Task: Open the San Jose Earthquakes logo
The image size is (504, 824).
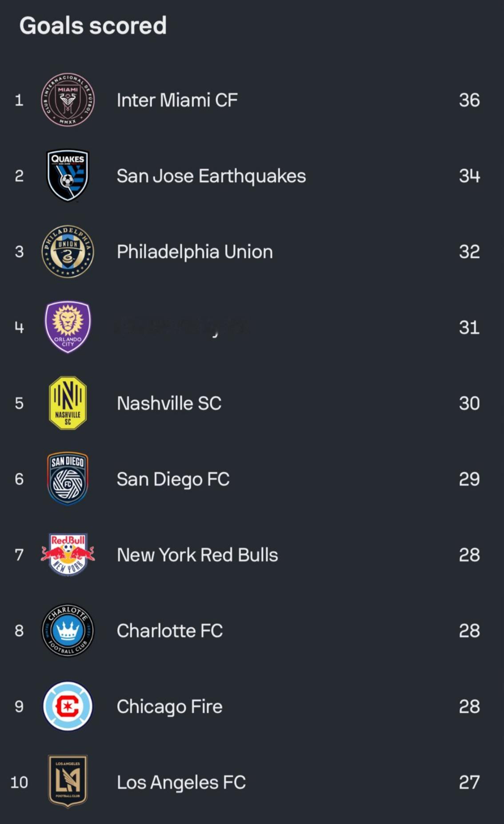Action: [x=68, y=175]
